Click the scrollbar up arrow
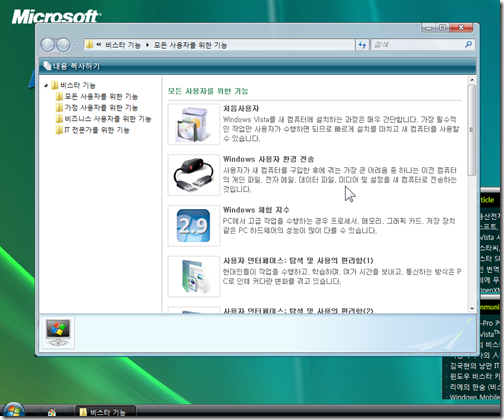 [472, 80]
